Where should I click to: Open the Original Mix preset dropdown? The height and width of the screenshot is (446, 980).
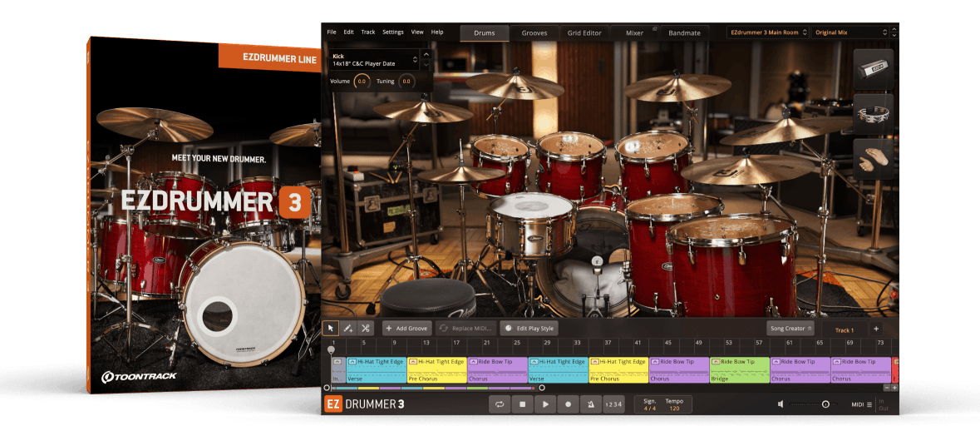click(849, 32)
